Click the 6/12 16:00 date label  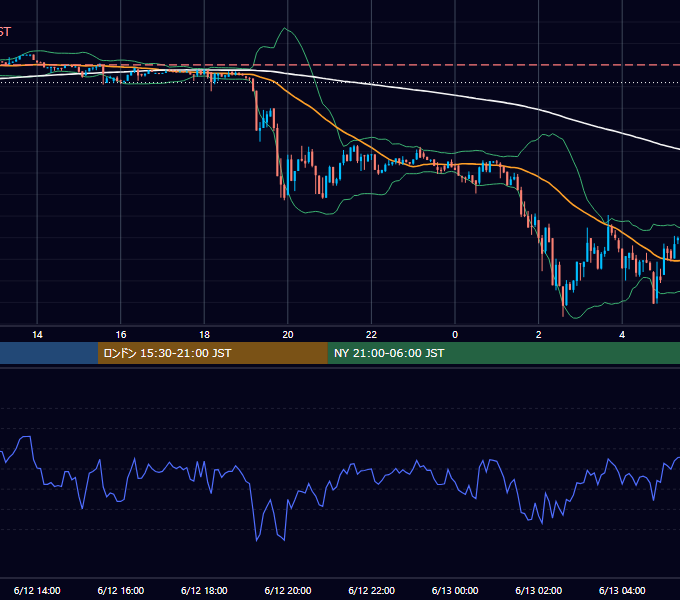pyautogui.click(x=121, y=590)
